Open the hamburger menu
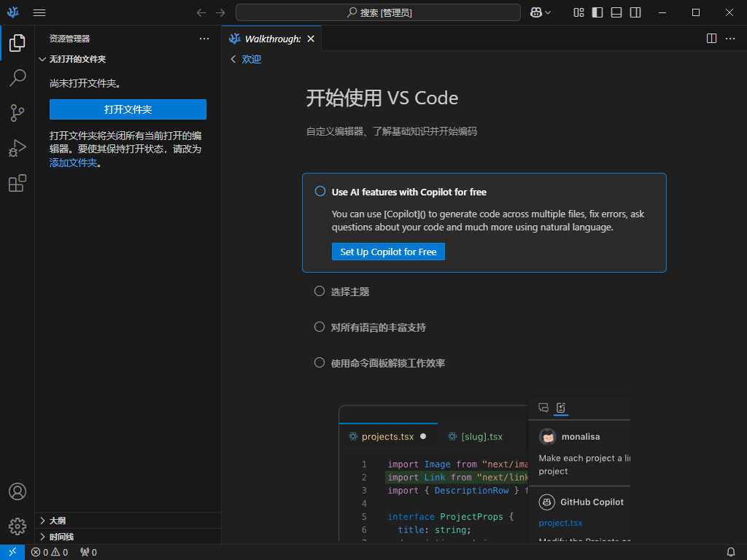Image resolution: width=747 pixels, height=560 pixels. (x=39, y=12)
